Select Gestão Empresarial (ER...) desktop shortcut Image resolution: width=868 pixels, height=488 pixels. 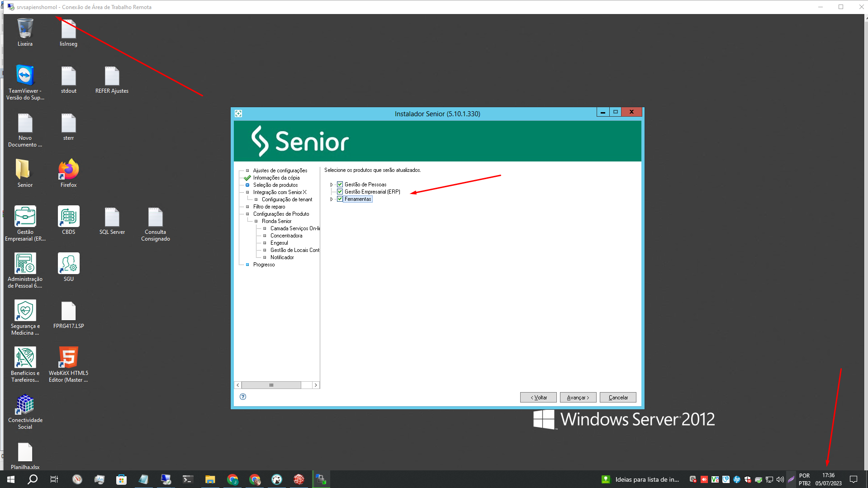[x=25, y=223]
